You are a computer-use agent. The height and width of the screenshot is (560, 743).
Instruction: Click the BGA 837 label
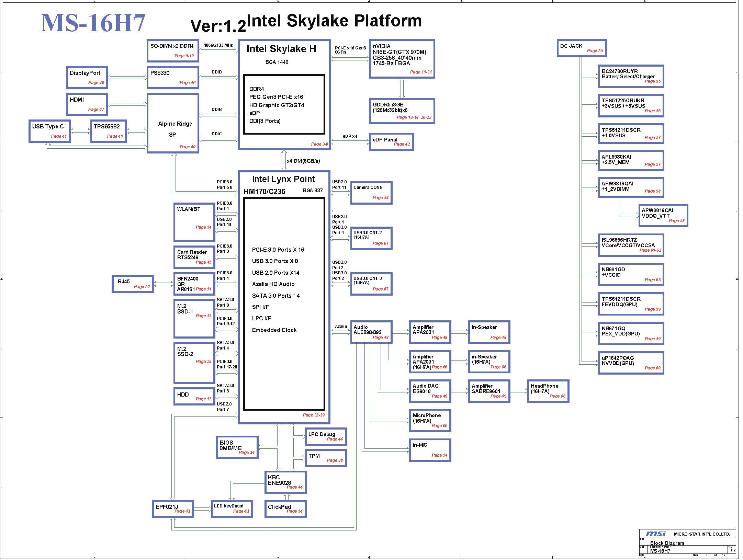coord(313,191)
